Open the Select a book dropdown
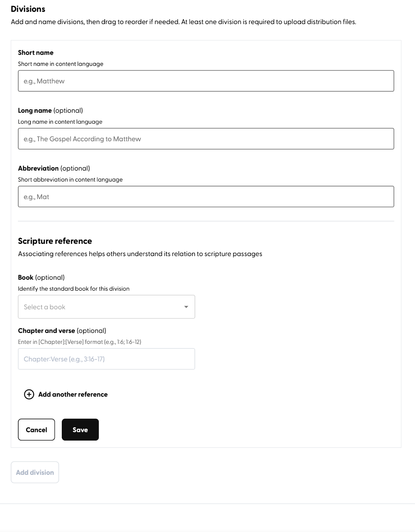 (106, 307)
